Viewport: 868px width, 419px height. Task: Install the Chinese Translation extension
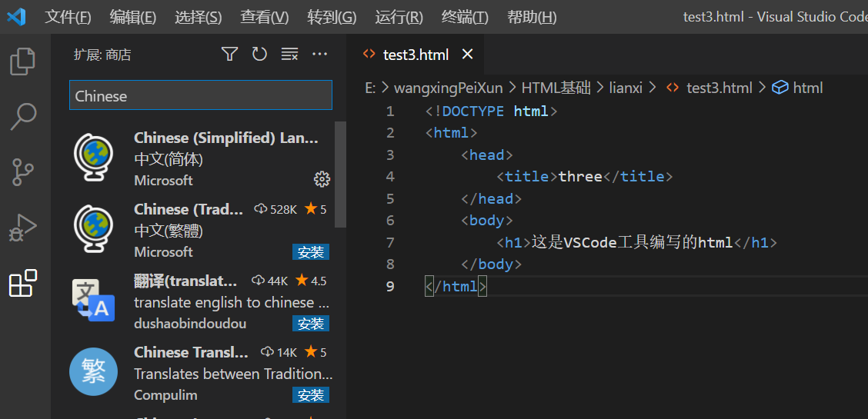(311, 394)
